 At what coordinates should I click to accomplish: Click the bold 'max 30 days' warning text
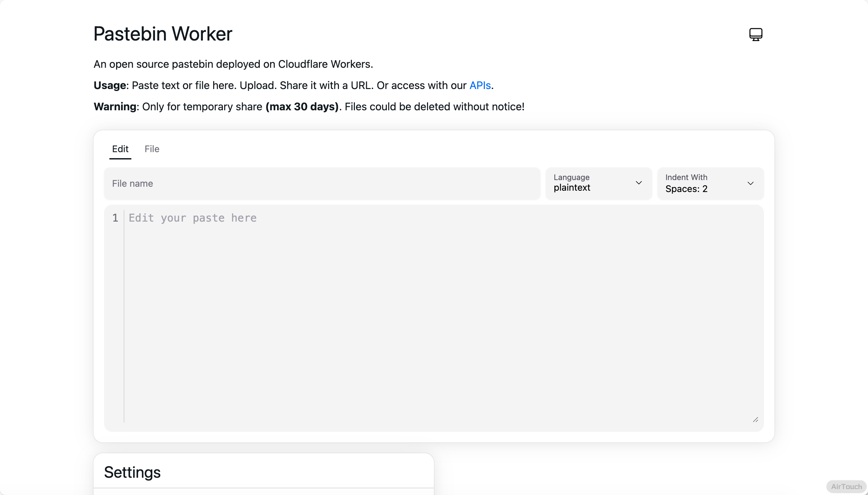(302, 107)
